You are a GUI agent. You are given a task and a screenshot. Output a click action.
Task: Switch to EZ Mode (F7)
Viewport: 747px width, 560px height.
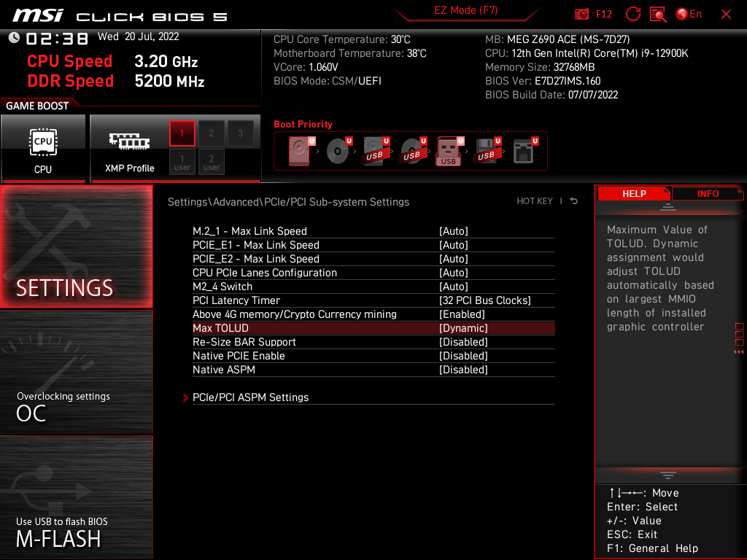[x=465, y=10]
